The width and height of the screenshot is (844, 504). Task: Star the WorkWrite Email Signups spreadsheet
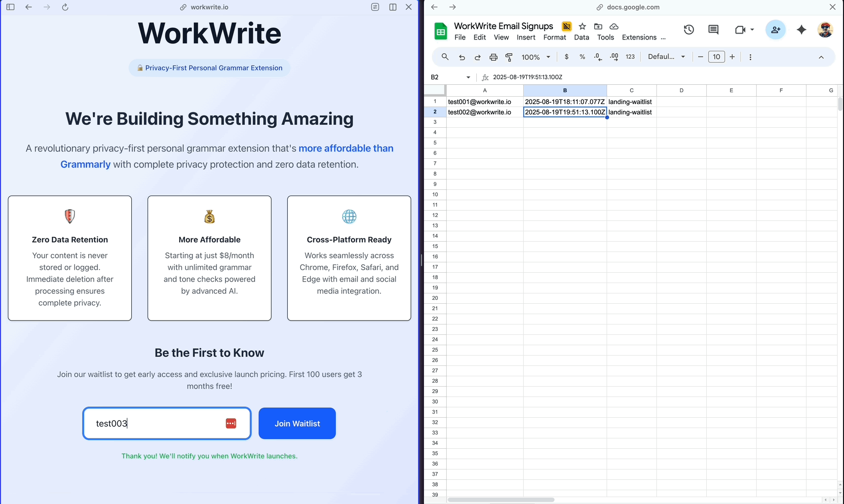(582, 26)
